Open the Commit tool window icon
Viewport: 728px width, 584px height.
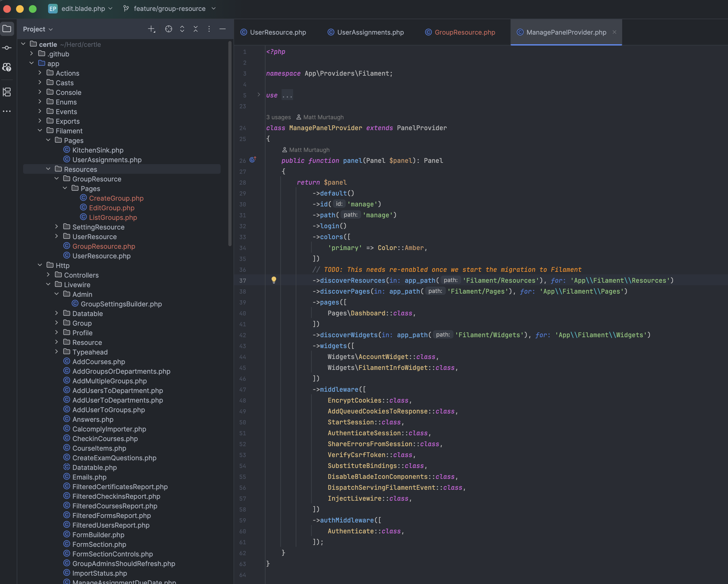tap(7, 47)
